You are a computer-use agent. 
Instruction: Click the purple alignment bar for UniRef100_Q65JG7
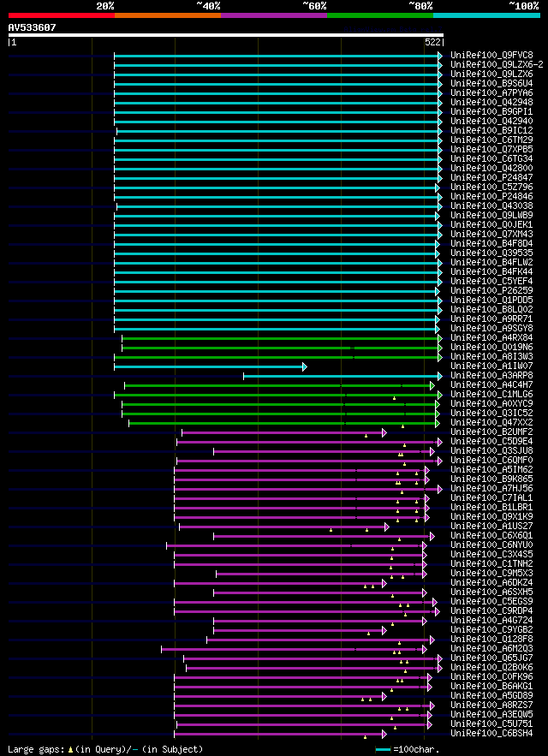tap(313, 658)
